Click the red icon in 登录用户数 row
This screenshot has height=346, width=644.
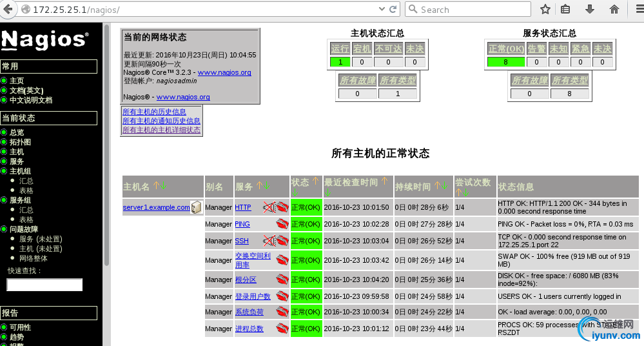coord(282,296)
